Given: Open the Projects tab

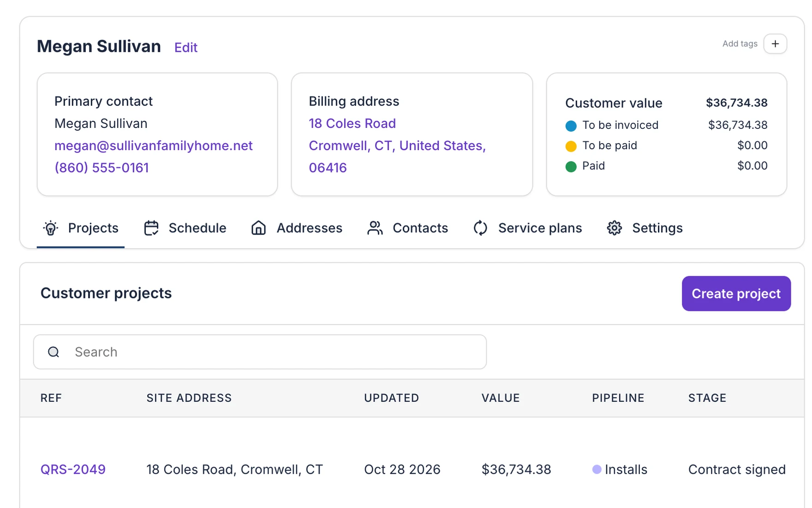Looking at the screenshot, I should pyautogui.click(x=80, y=228).
